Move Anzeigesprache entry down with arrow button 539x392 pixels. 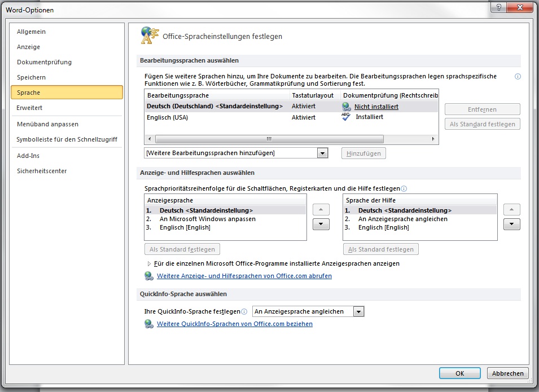[321, 224]
